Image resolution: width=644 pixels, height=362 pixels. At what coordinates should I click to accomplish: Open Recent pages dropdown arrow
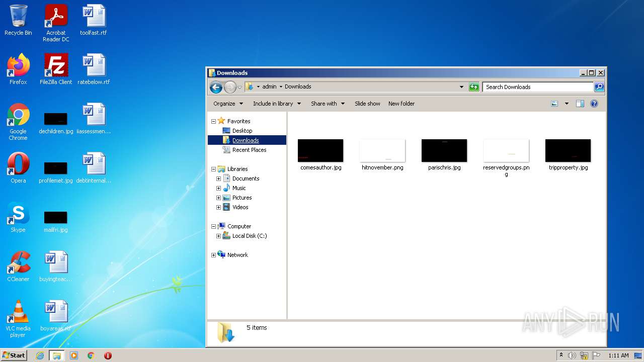[240, 87]
